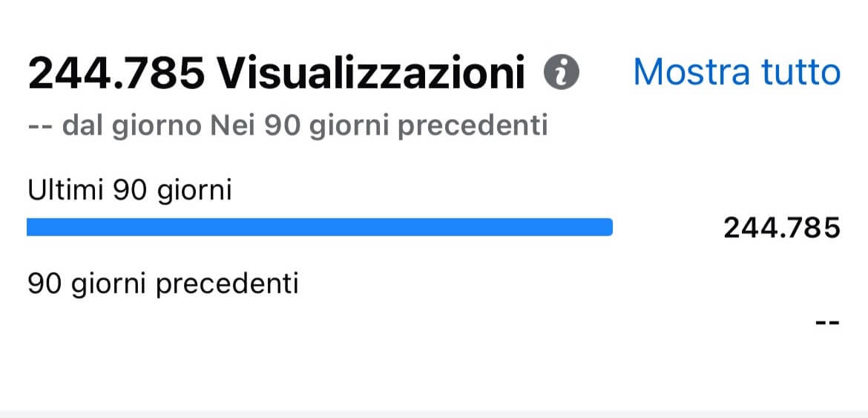Click the word Visualizzazioni in the heading

[370, 73]
